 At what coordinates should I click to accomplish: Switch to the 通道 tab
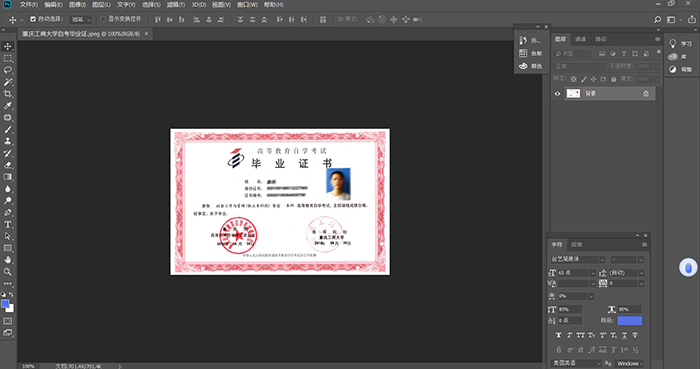tap(580, 39)
